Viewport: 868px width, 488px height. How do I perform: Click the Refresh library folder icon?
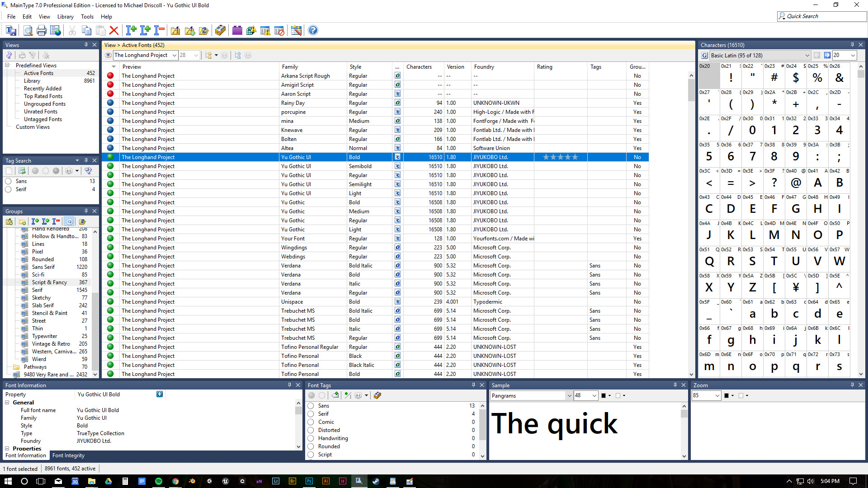coord(204,30)
